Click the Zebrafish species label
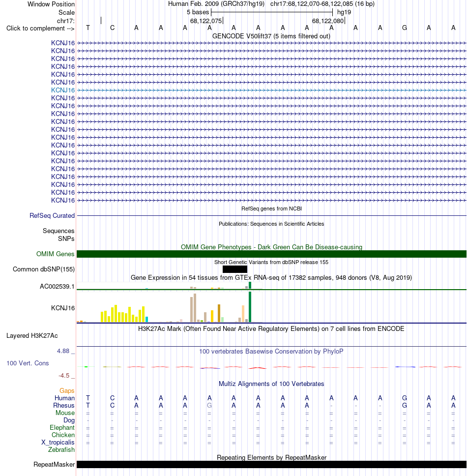 [x=61, y=449]
